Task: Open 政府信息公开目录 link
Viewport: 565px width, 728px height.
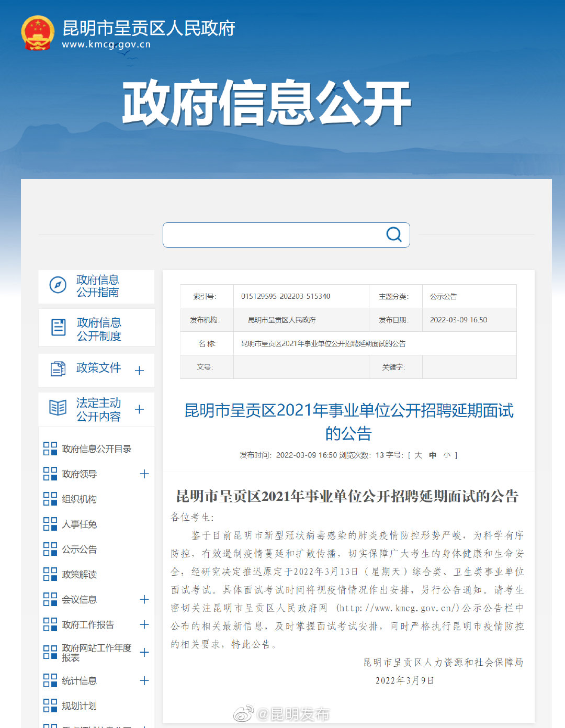Action: (x=96, y=449)
